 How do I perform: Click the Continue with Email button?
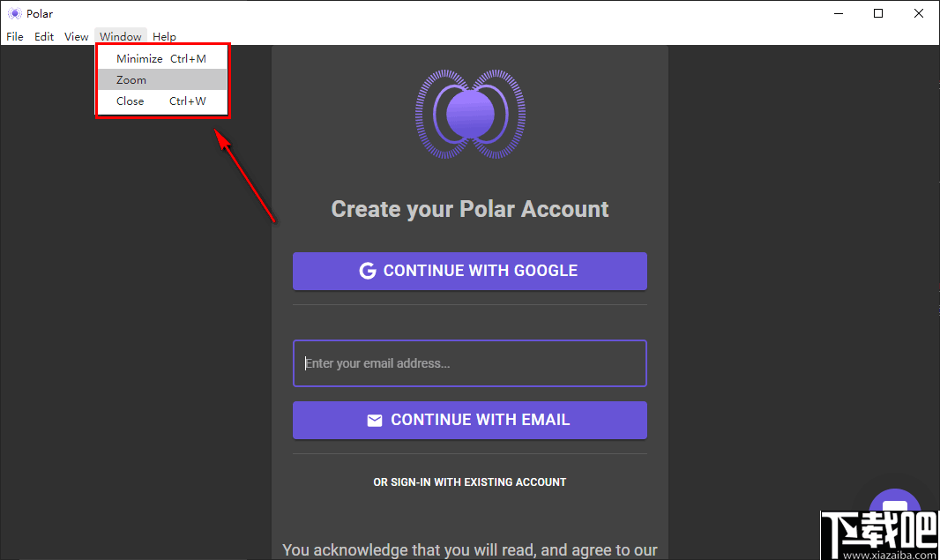(469, 420)
